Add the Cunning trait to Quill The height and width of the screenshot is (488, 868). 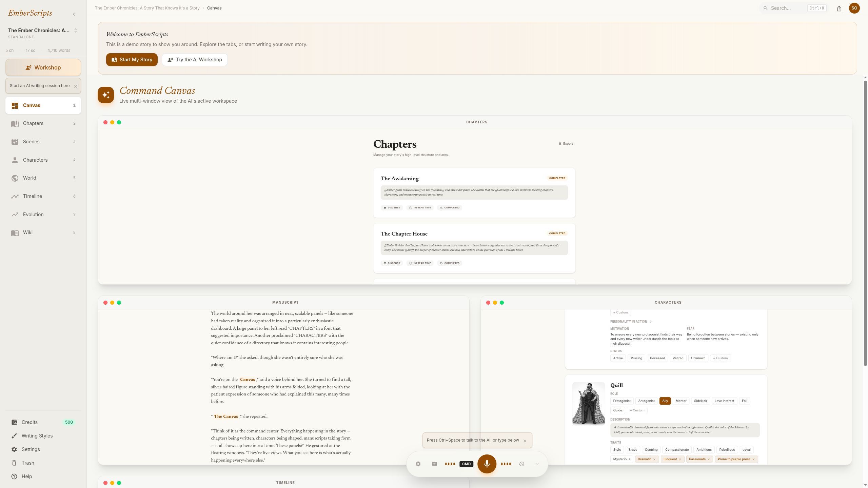(x=651, y=450)
